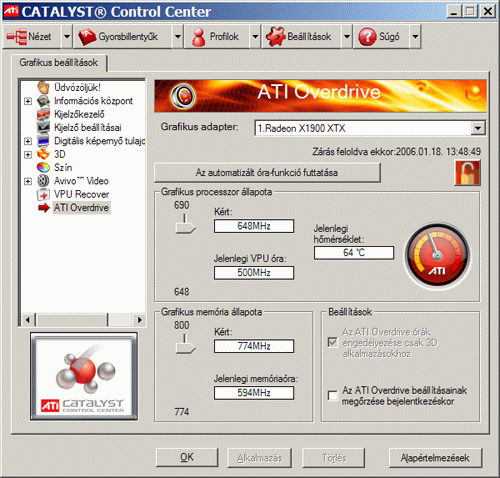Image resolution: width=500 pixels, height=478 pixels.
Task: Select Szín in the tree
Action: [63, 168]
